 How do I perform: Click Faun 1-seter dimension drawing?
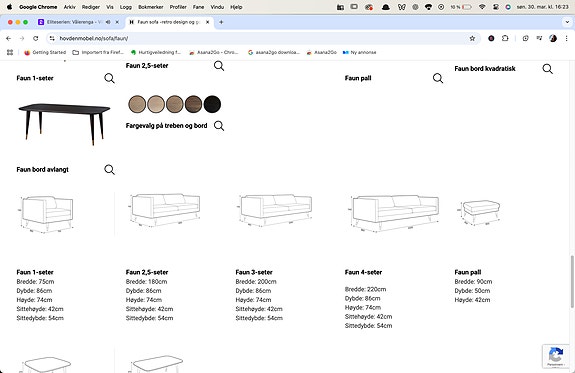[47, 214]
